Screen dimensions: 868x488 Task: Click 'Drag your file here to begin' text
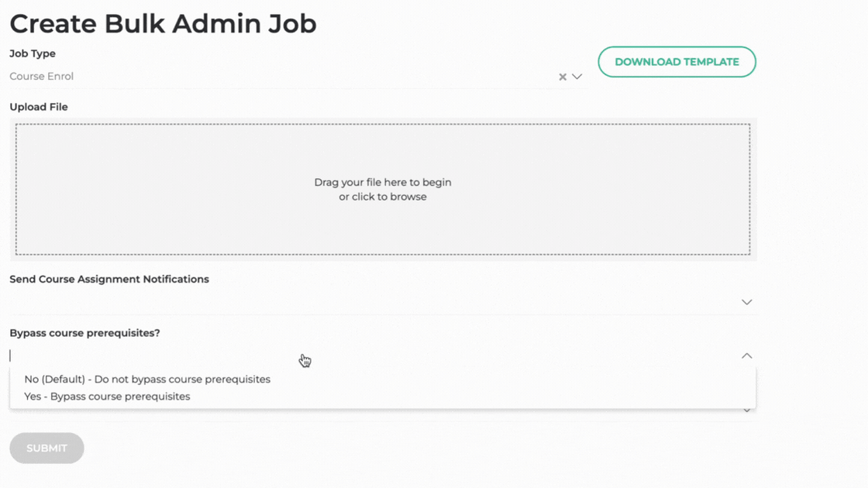(x=383, y=183)
